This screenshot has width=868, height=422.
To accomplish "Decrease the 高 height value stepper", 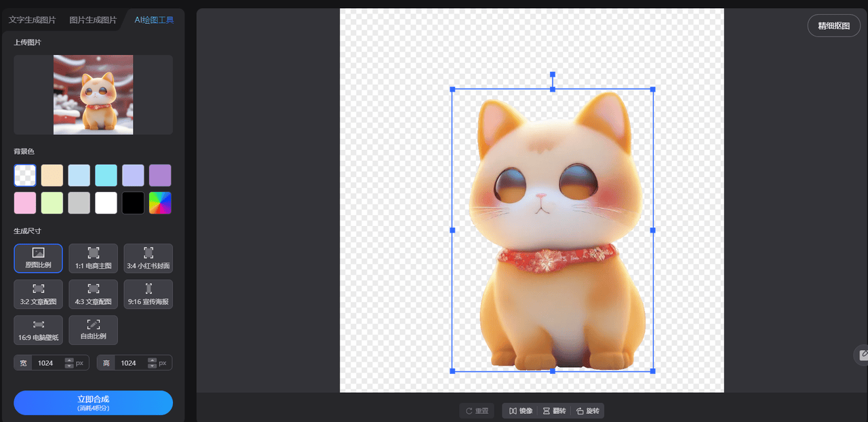I will 152,366.
